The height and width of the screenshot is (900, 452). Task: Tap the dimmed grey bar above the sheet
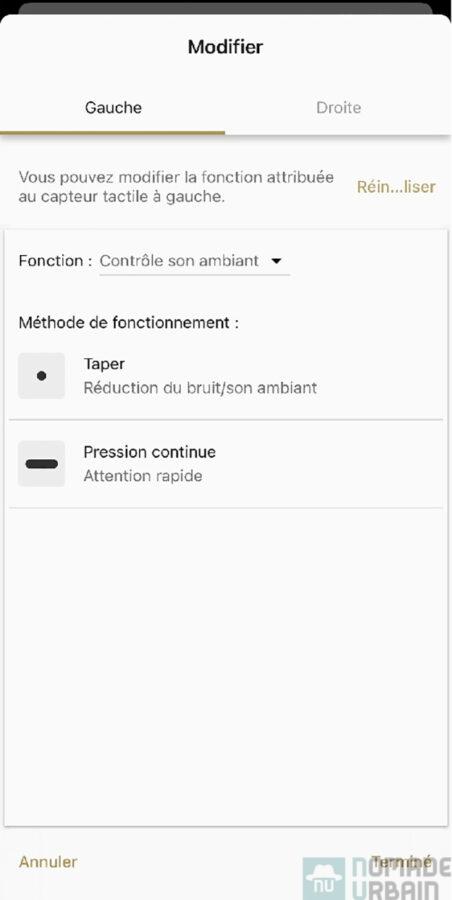225,9
